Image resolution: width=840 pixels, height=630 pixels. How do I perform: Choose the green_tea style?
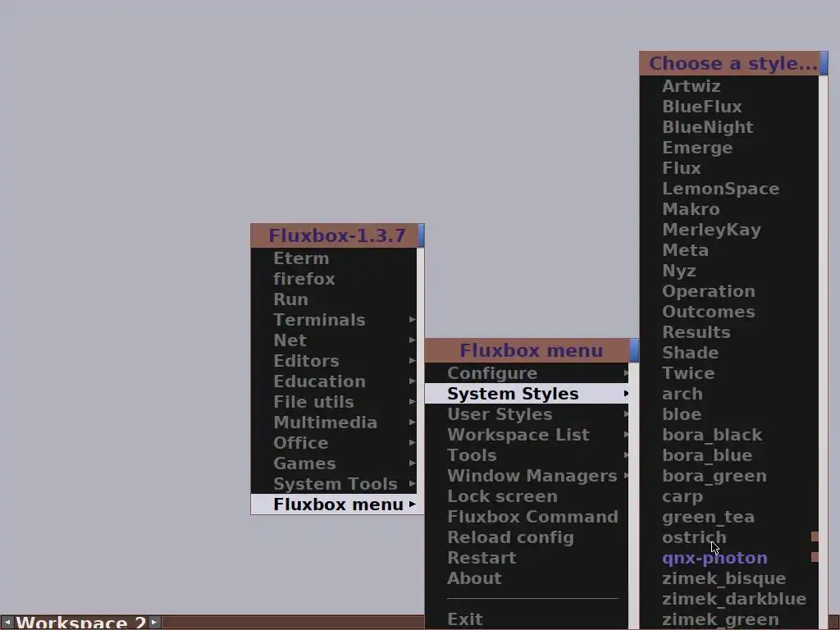(x=729, y=517)
